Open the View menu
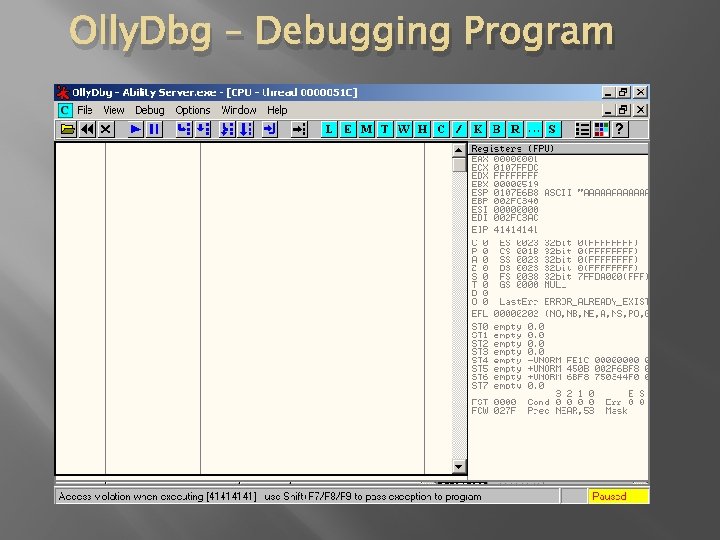720x540 pixels. click(114, 110)
